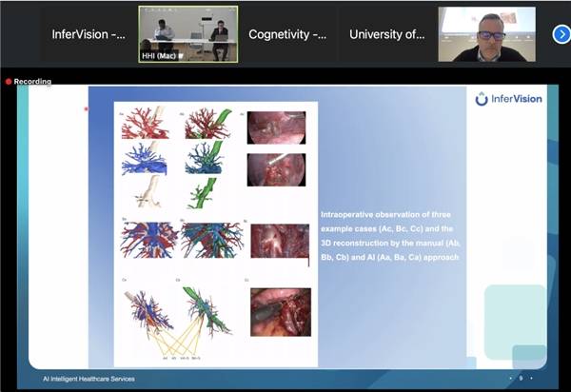Click the top-row red and green vessel reconstruction
The height and width of the screenshot is (392, 571).
(x=208, y=124)
